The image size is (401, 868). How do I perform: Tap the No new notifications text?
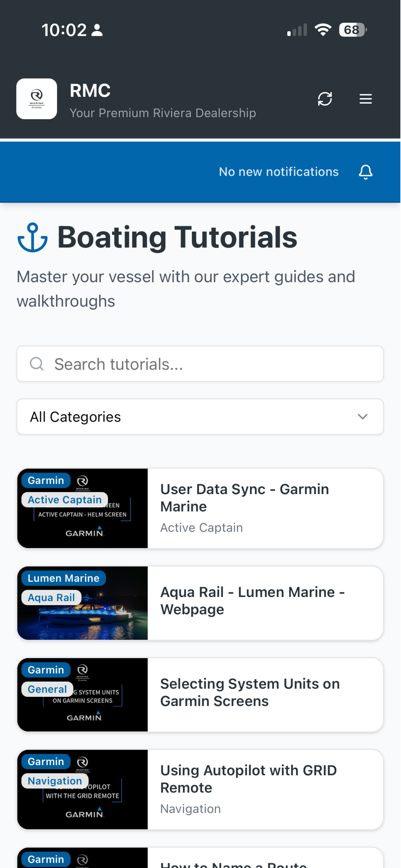click(279, 172)
